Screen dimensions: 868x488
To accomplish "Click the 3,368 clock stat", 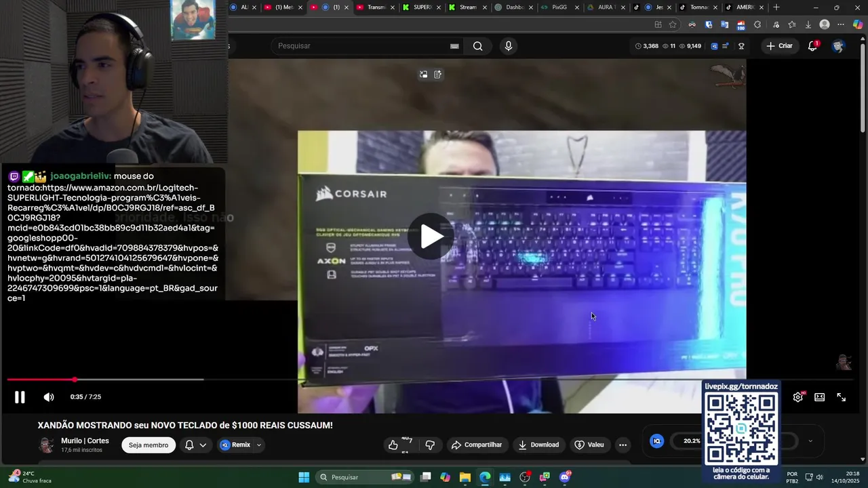I will coord(646,46).
